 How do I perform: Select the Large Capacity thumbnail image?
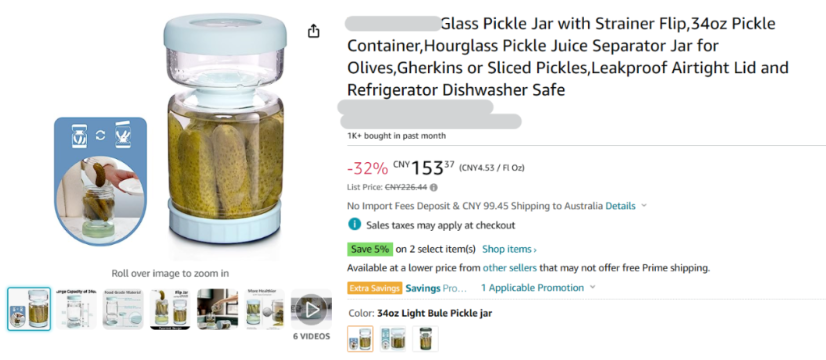pos(77,309)
